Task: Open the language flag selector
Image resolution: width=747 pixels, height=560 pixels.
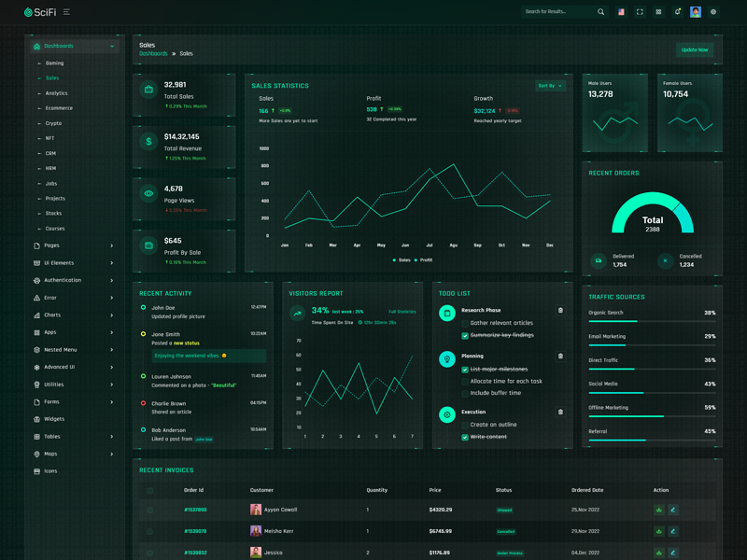Action: point(621,12)
